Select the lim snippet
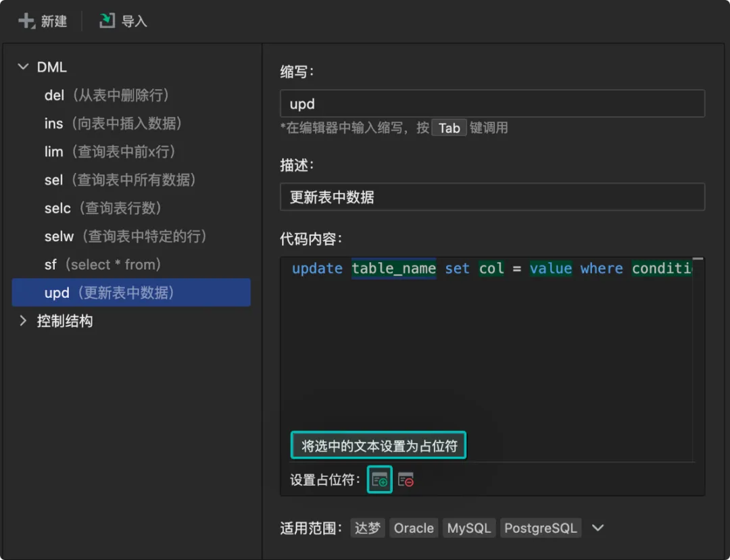This screenshot has width=730, height=560. (131, 151)
